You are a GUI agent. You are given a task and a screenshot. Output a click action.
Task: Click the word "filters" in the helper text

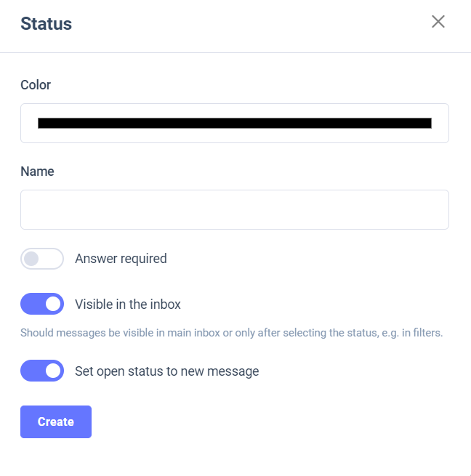coord(425,334)
